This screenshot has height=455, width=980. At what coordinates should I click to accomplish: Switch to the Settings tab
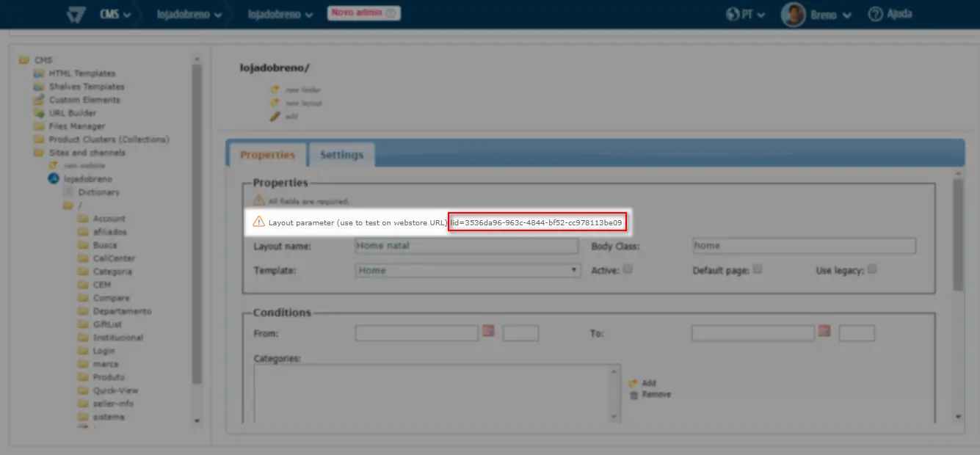(341, 155)
